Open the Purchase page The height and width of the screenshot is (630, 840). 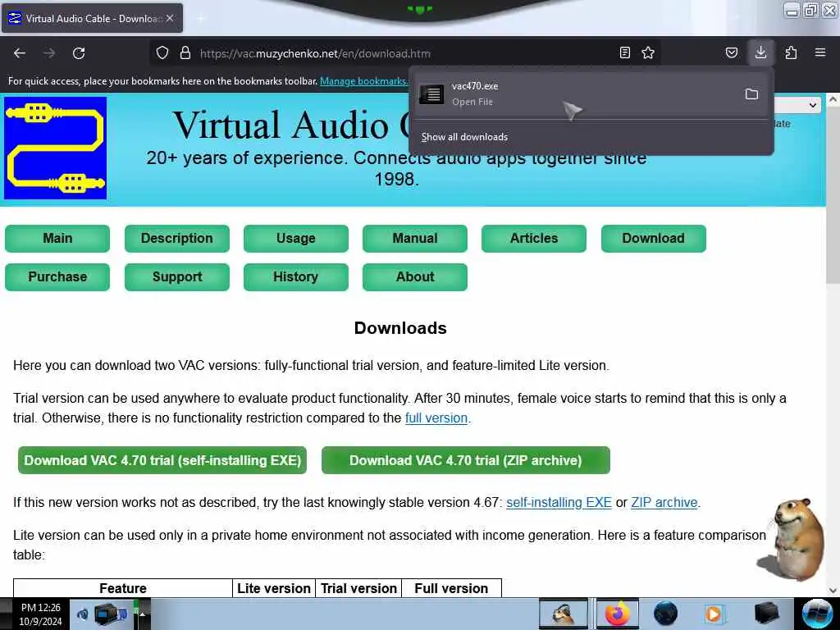click(x=57, y=277)
